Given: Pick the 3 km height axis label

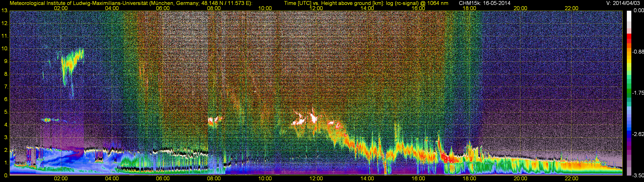Looking at the screenshot, I should pyautogui.click(x=6, y=137).
